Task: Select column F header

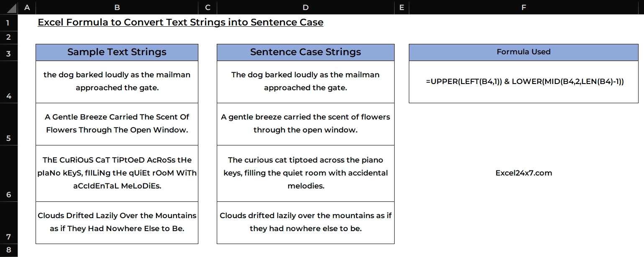Action: pos(523,7)
